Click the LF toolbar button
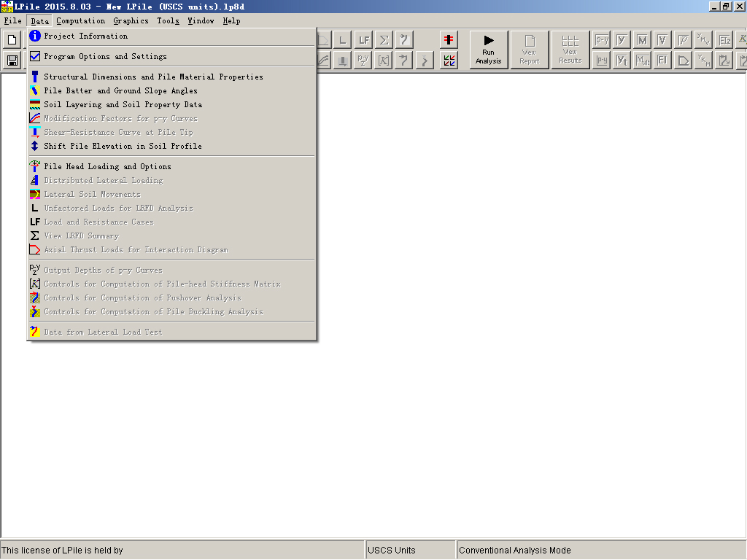 [363, 40]
